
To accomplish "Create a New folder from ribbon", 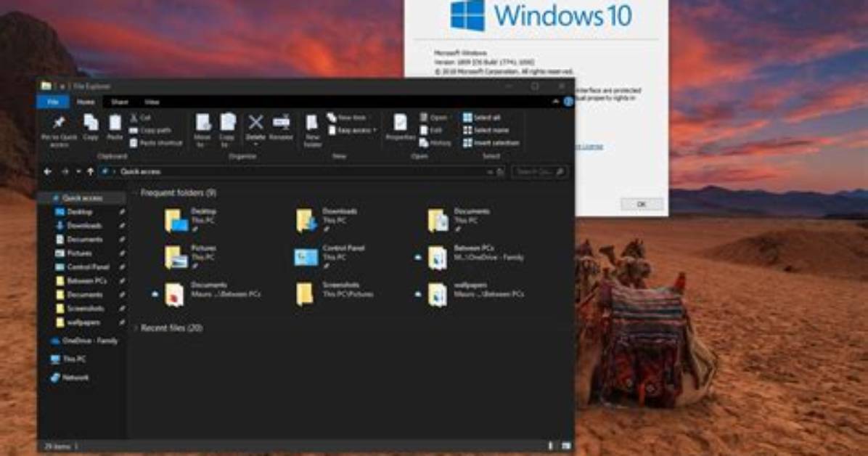I will [x=312, y=131].
